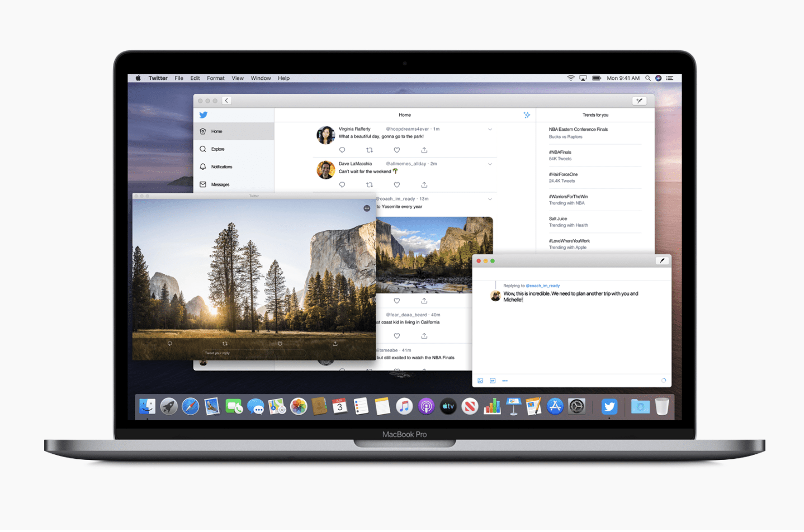Click Virginia Rafferty's profile picture

[x=325, y=135]
